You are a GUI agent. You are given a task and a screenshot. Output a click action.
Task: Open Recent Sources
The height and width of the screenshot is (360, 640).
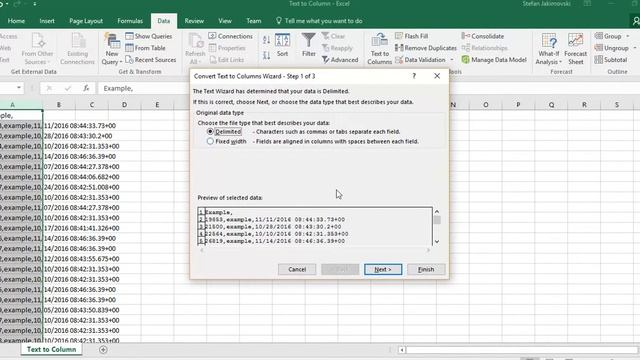pos(151,60)
